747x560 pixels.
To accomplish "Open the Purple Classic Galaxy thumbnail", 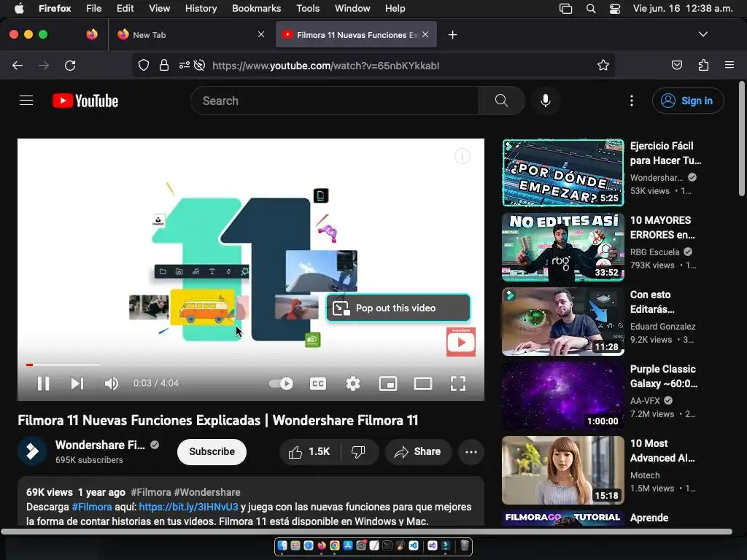I will 562,395.
